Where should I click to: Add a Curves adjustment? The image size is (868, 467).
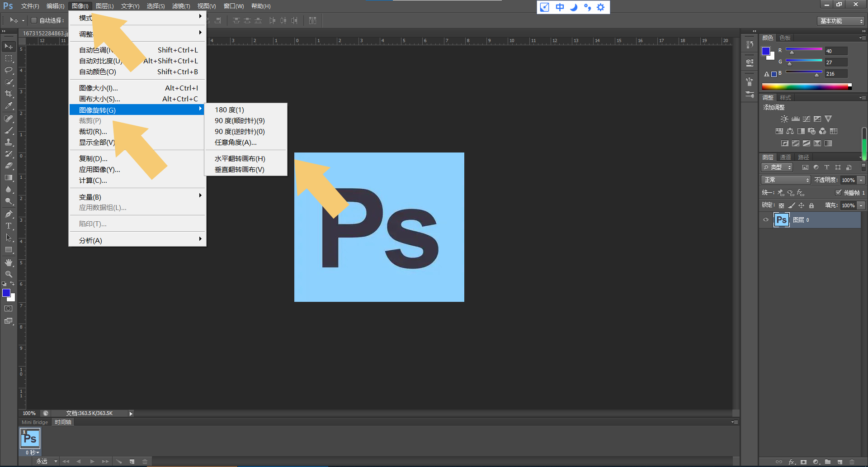tap(807, 119)
